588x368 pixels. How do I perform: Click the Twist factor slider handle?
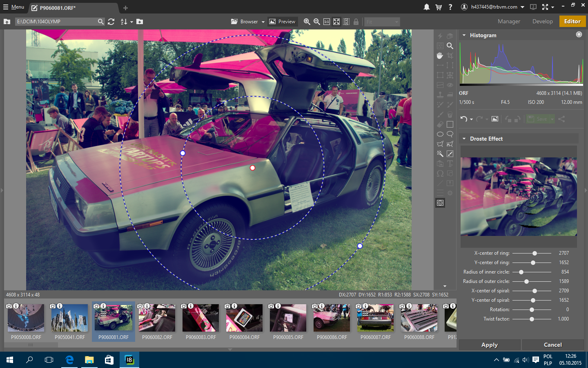point(532,319)
